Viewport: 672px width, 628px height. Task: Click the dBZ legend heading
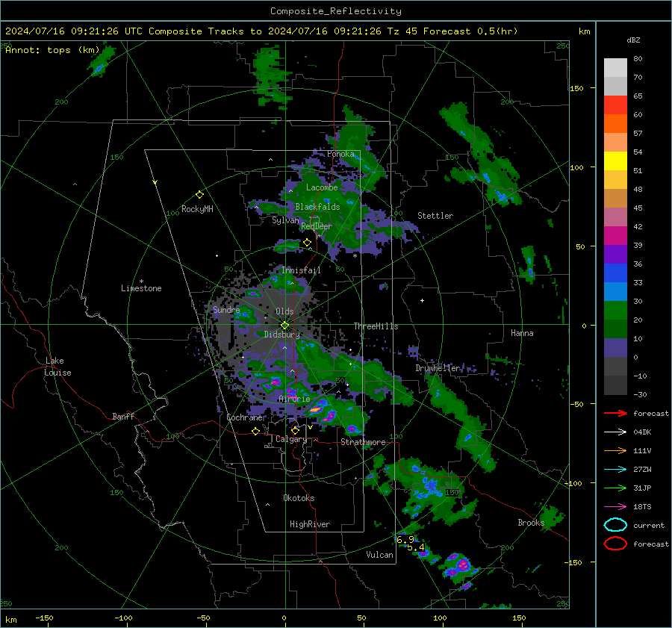click(633, 40)
